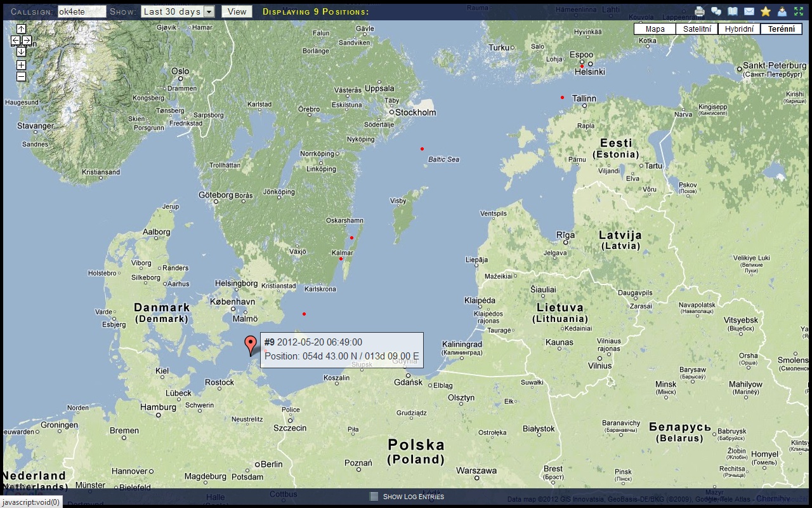Select the red position dot near Helsinki
The image size is (812, 508).
tap(582, 66)
